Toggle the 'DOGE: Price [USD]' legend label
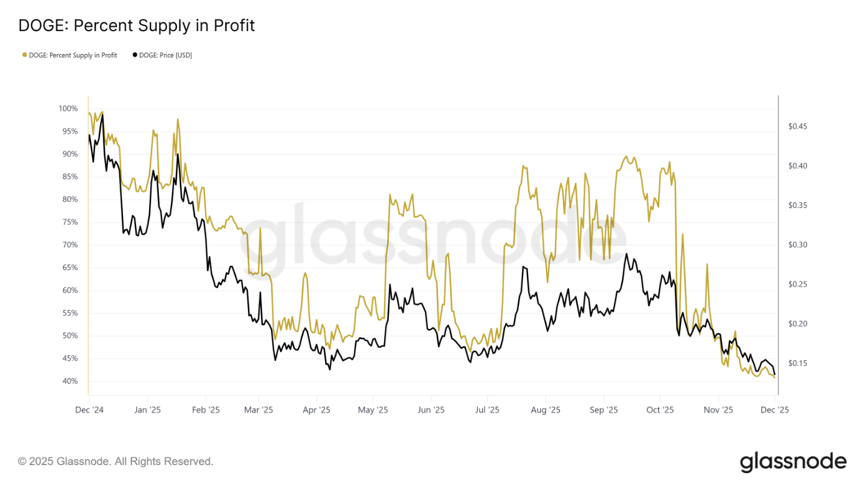The width and height of the screenshot is (868, 485). 165,55
